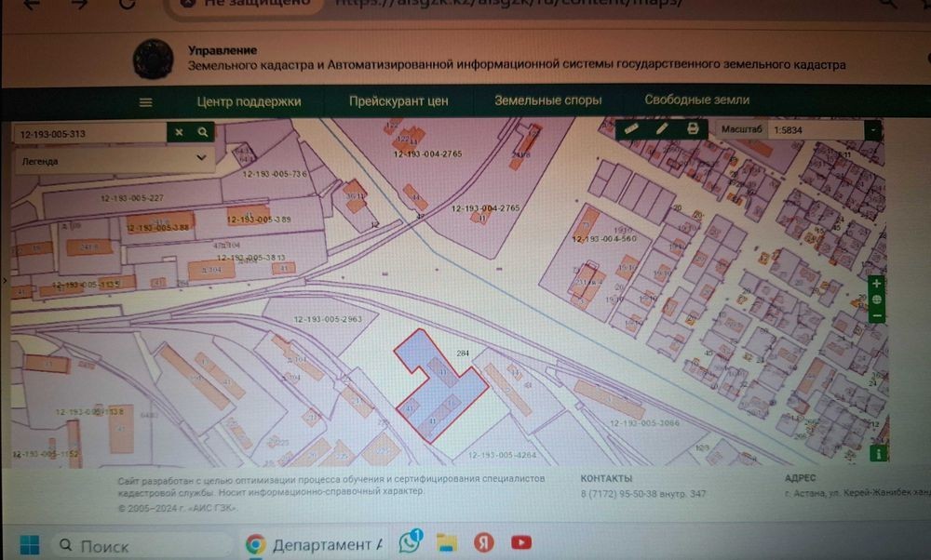Go to Земельные споры section
Image resolution: width=931 pixels, height=560 pixels.
pyautogui.click(x=548, y=100)
